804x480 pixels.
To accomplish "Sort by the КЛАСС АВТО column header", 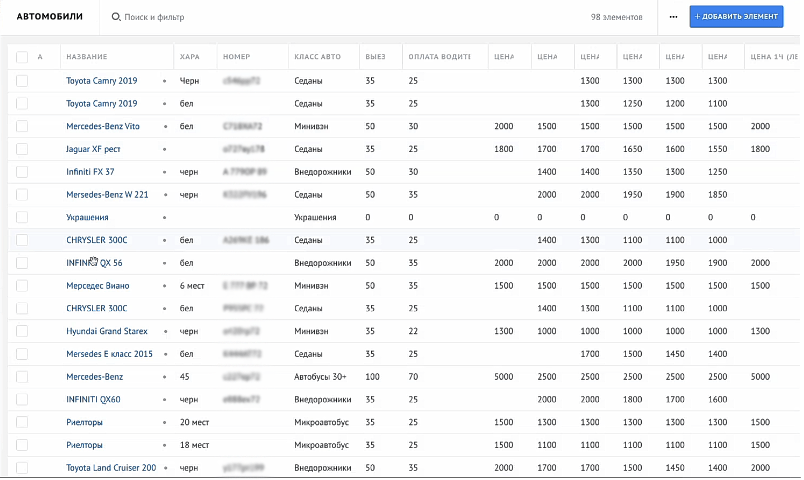I will 317,57.
